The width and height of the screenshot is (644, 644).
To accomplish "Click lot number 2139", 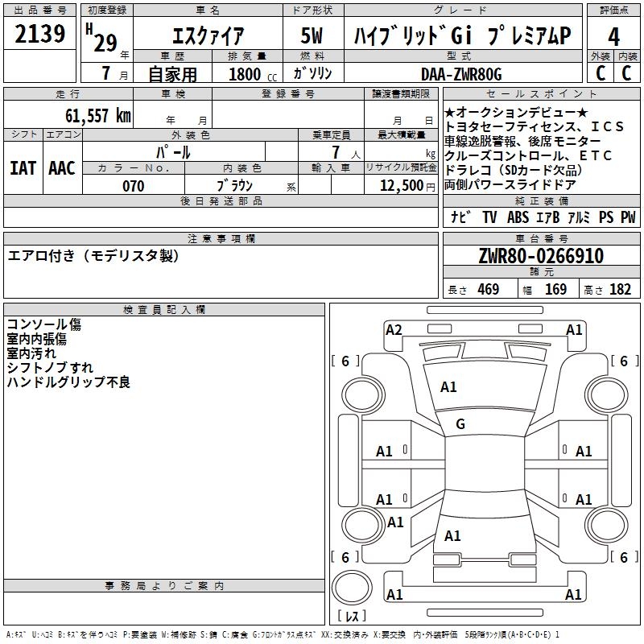I will click(40, 35).
